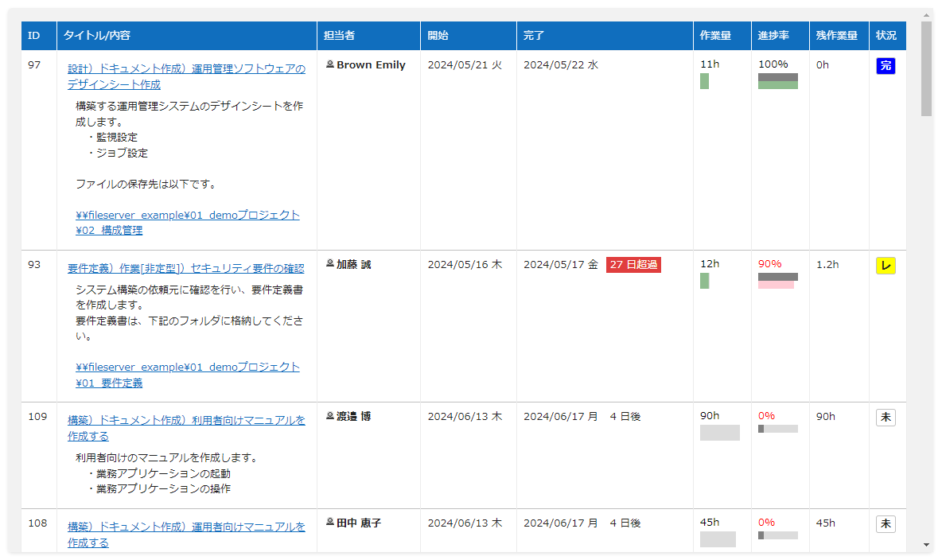Click the 未 status icon for task 109
The height and width of the screenshot is (560, 942).
pos(886,418)
